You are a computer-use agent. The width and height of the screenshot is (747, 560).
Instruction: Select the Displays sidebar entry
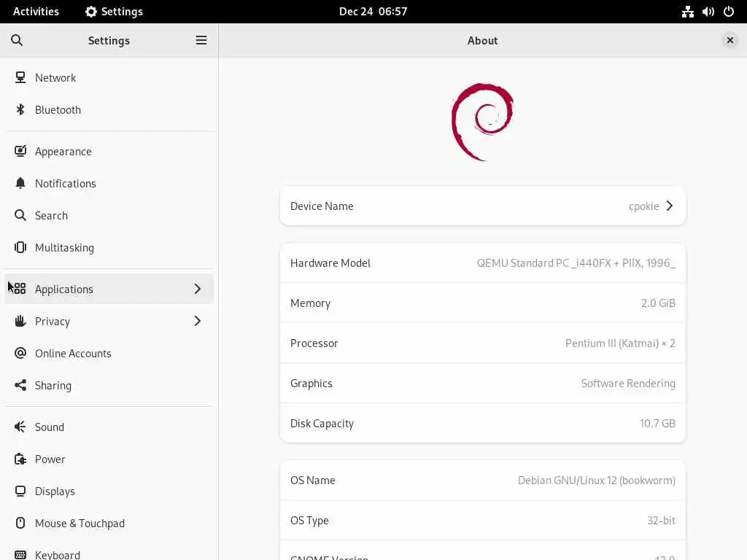click(109, 491)
